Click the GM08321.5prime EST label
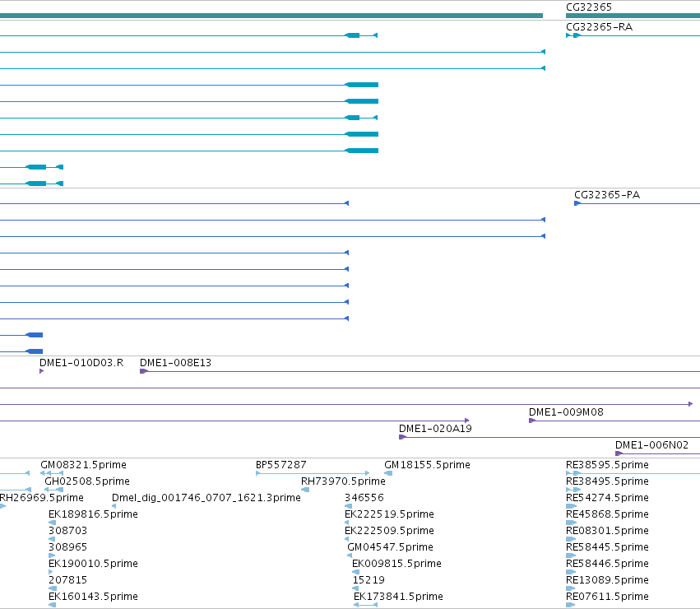Viewport: 700px width, 609px height. coord(83,465)
